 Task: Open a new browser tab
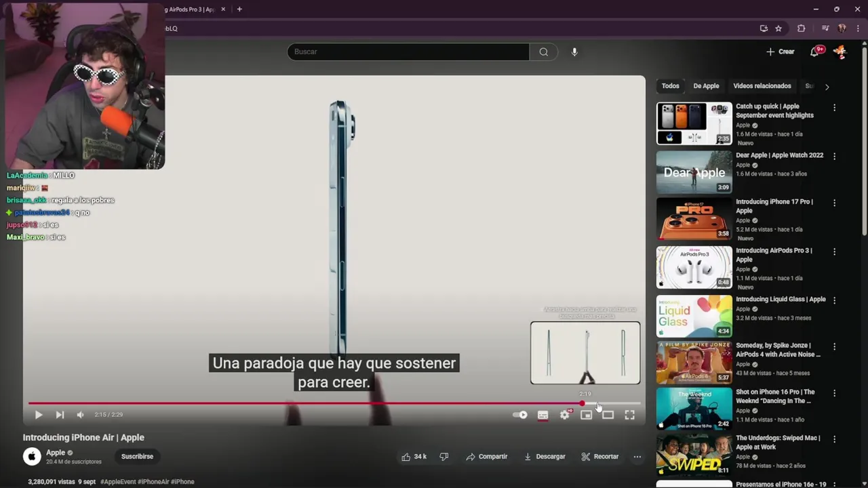click(239, 9)
